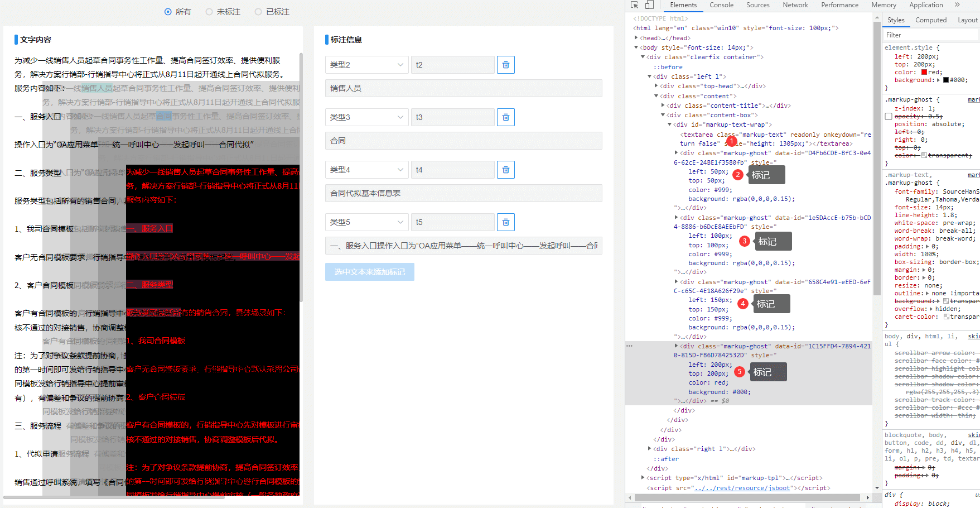Delete the 类型5 annotation with its trash icon
Screen dimensions: 980x508
click(506, 222)
